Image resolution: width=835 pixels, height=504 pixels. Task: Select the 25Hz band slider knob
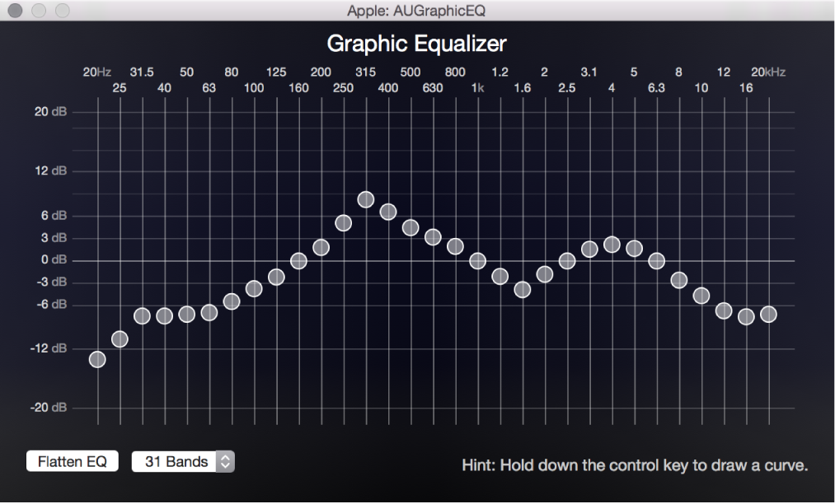(x=120, y=338)
